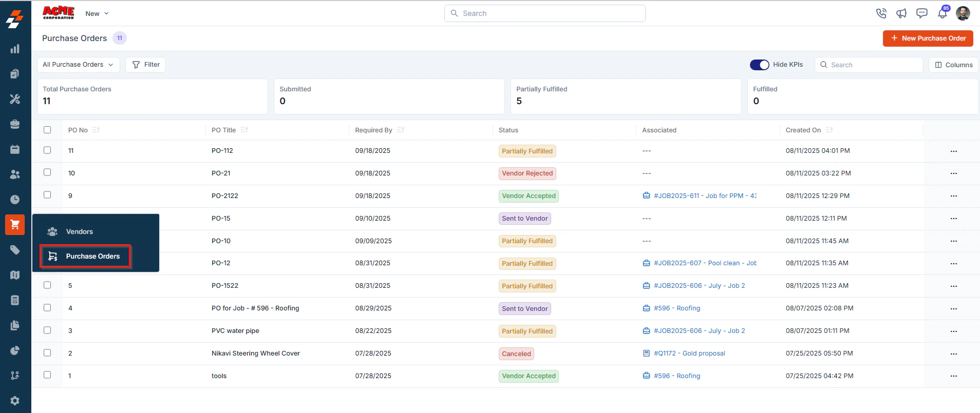Open the calendar sidebar icon
Viewport: 980px width, 413px height.
coord(15,149)
